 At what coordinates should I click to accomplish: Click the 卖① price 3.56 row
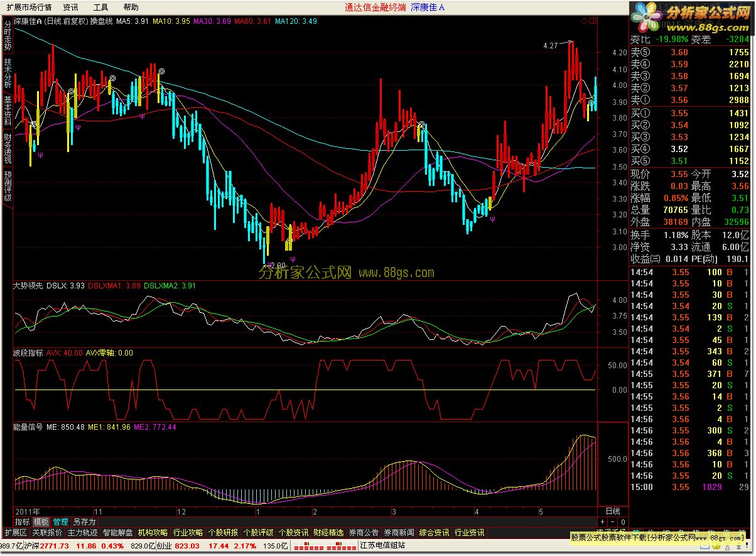(691, 101)
